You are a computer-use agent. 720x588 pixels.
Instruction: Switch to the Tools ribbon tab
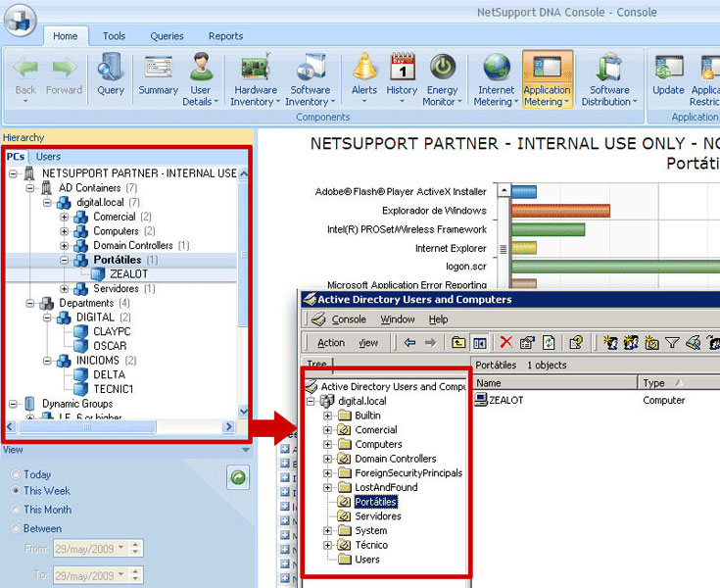tap(114, 36)
